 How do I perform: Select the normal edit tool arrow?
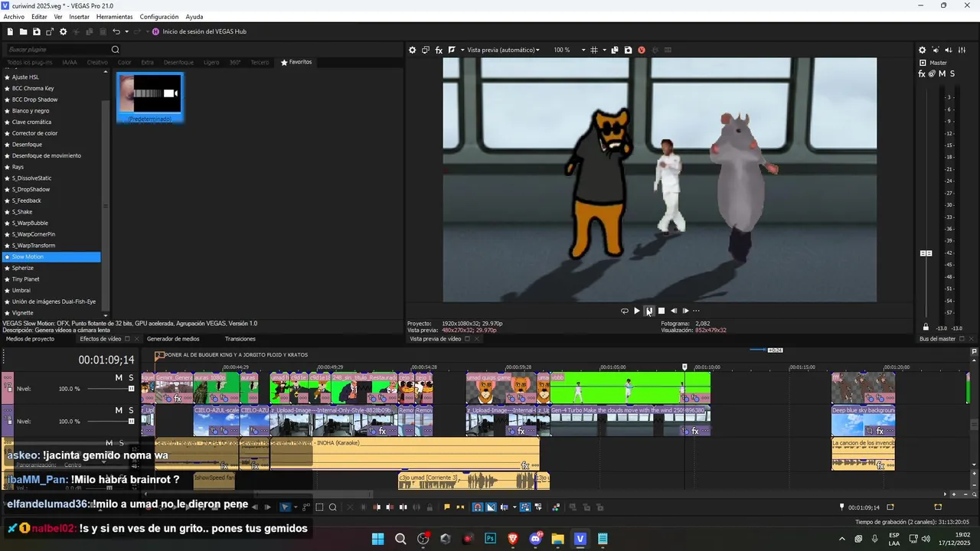tap(285, 507)
